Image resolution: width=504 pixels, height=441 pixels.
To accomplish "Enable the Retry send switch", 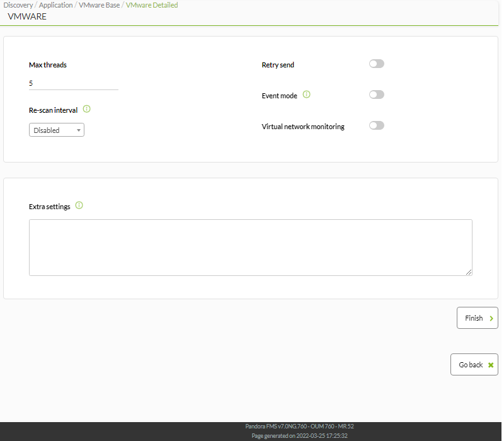I will [x=377, y=64].
